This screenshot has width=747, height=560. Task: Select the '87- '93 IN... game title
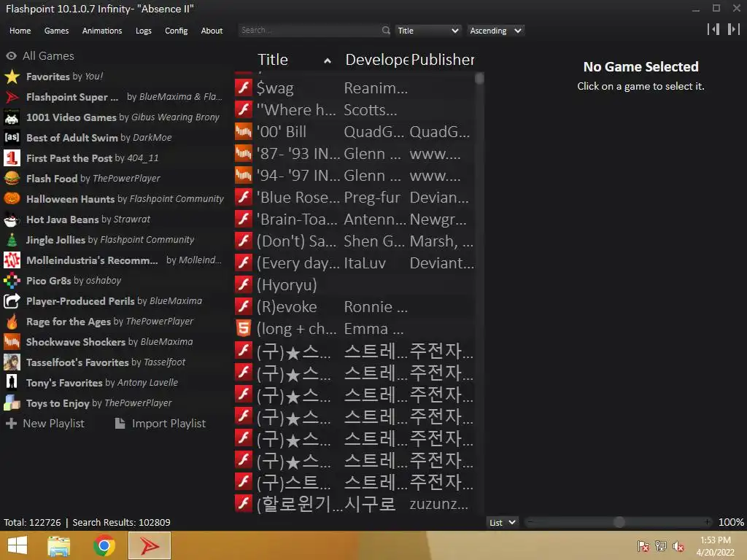pyautogui.click(x=298, y=154)
